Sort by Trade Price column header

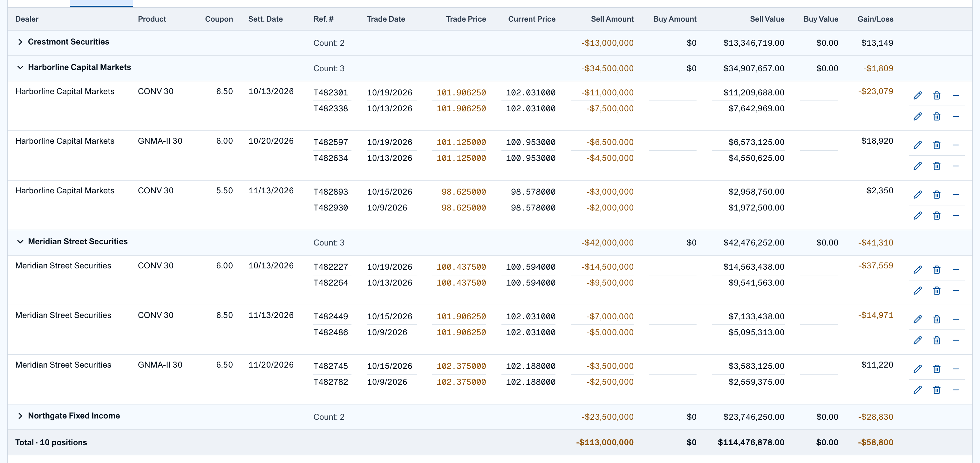[466, 19]
